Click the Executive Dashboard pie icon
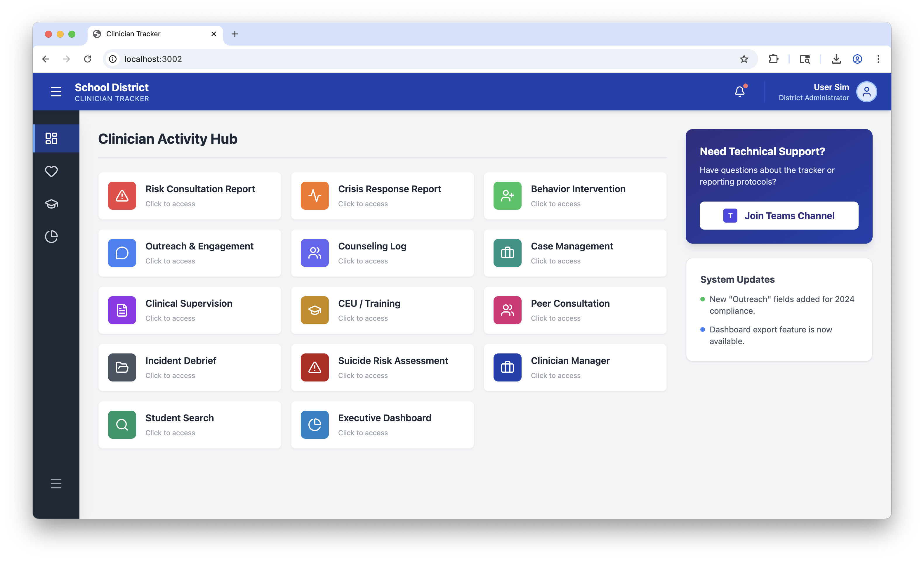 coord(315,425)
